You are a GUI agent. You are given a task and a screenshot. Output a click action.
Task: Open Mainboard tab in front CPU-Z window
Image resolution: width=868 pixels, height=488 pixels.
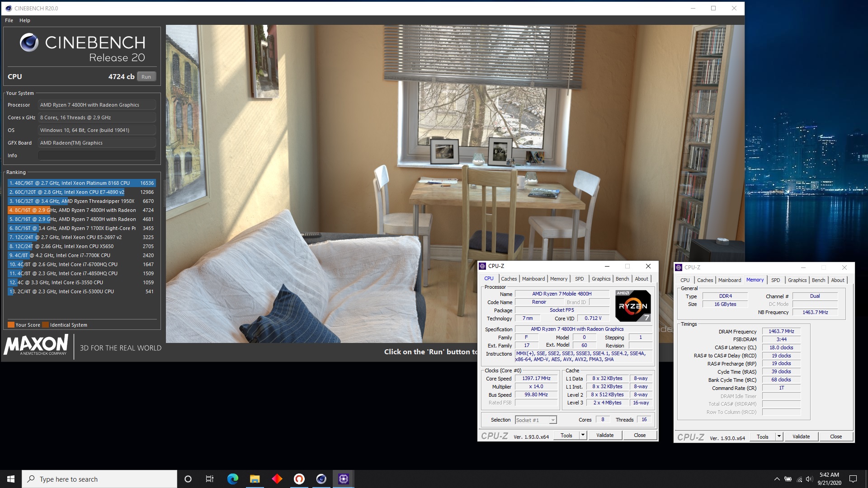533,279
